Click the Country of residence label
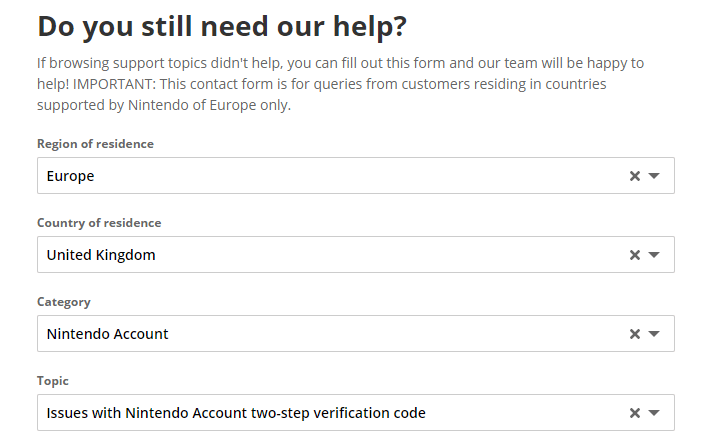 99,223
